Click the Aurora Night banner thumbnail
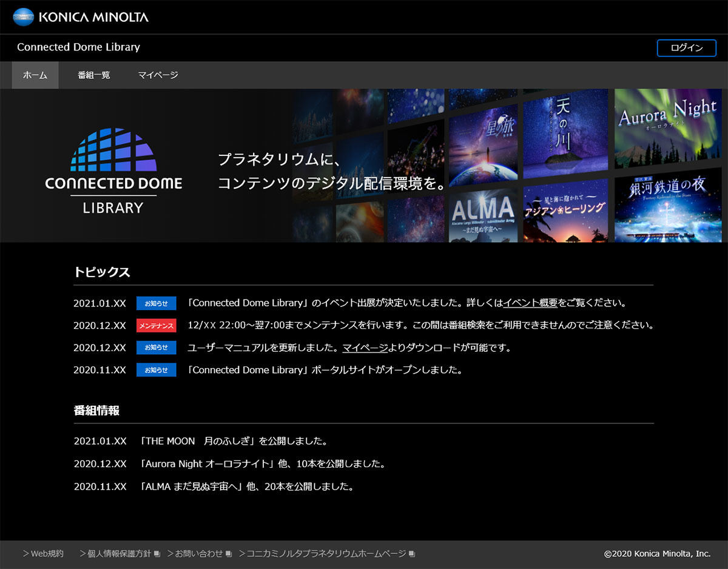The image size is (728, 569). tap(668, 129)
